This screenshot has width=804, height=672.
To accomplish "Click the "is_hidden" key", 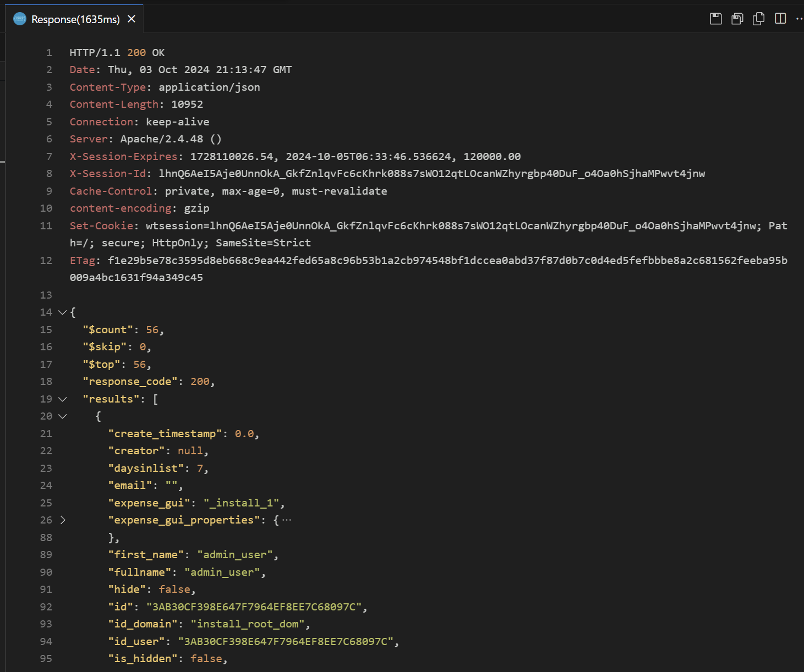I will [x=143, y=659].
